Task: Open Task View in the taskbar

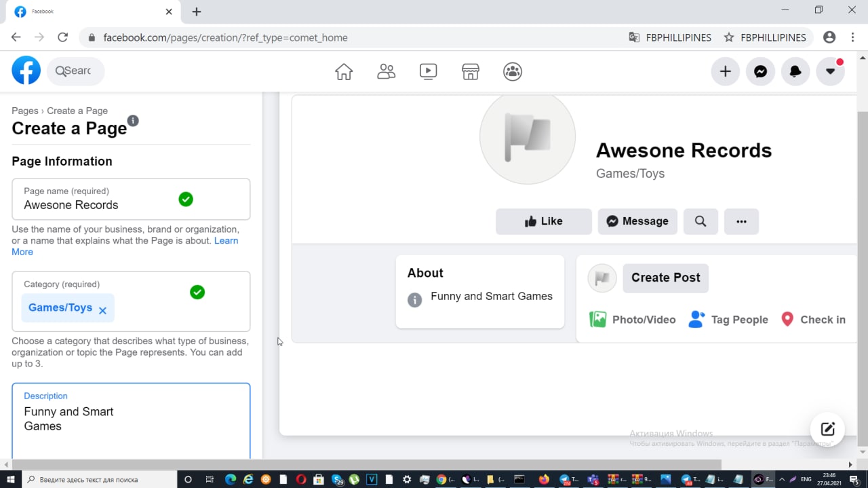Action: click(x=210, y=479)
